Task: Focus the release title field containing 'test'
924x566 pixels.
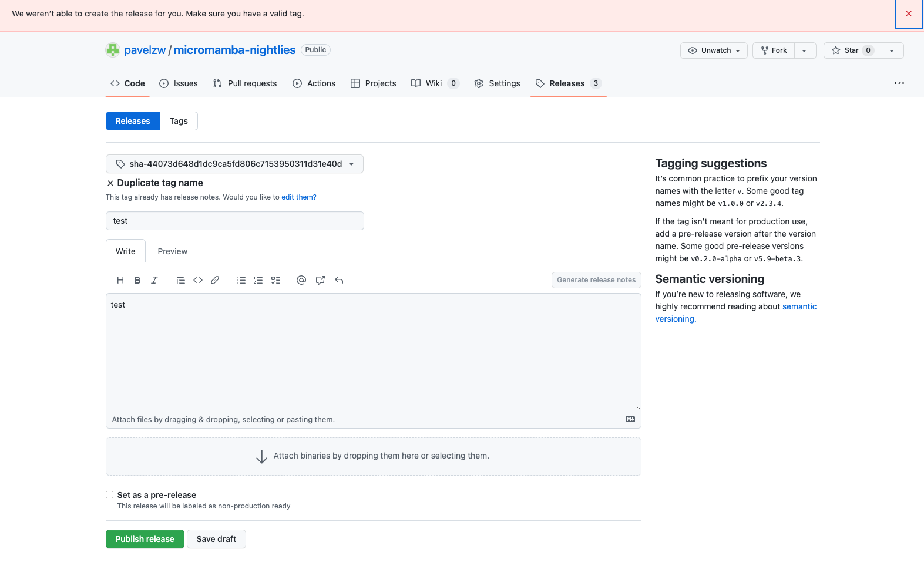Action: click(235, 221)
